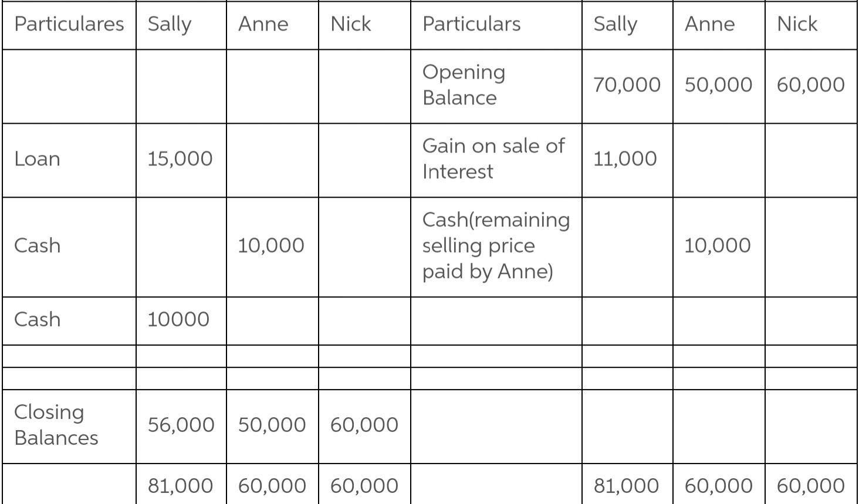Image resolution: width=859 pixels, height=504 pixels.
Task: Click the left-side 81,000 total for Sally
Action: 180,486
